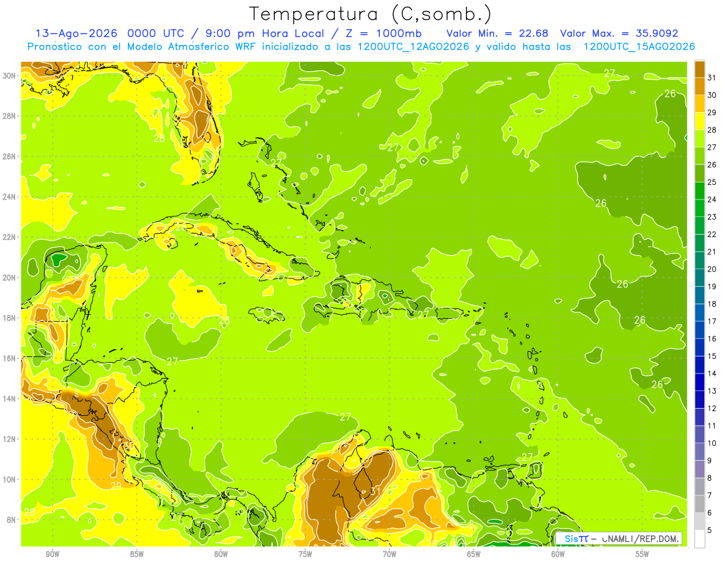Click the colorbar label "28"

[712, 130]
